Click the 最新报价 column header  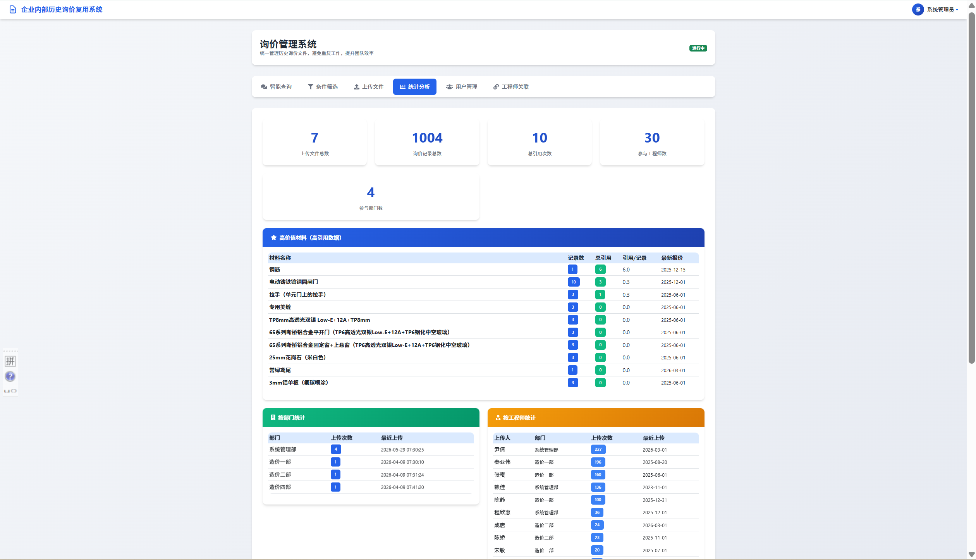(x=672, y=258)
